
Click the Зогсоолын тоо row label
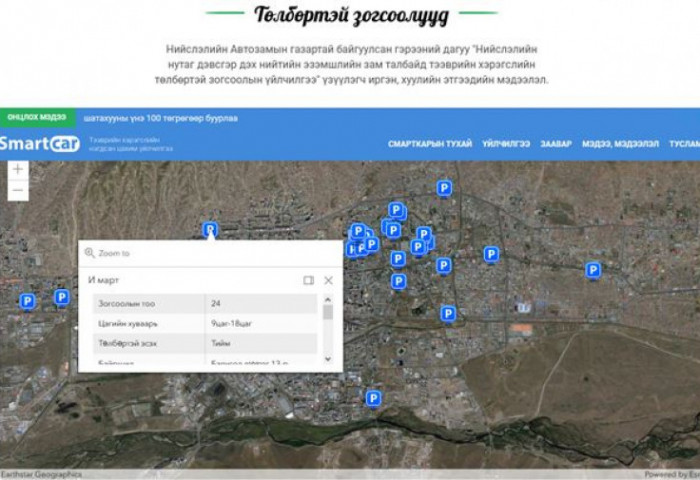[x=127, y=304]
